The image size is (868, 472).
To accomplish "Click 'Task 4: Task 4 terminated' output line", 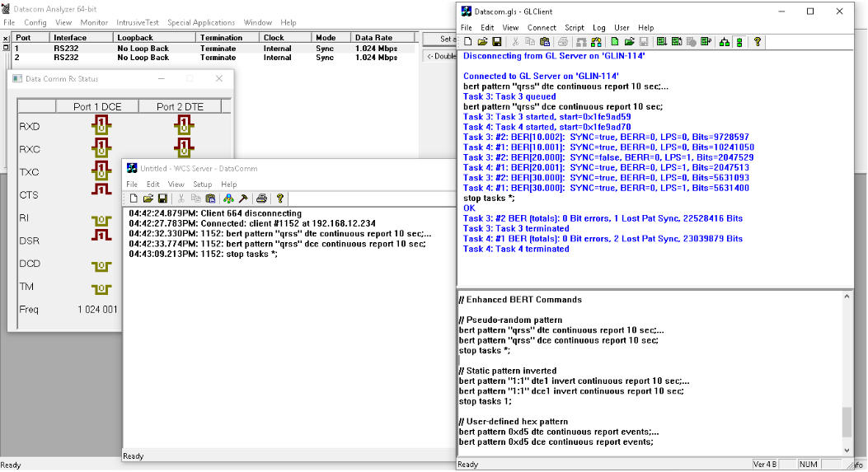I will 516,249.
